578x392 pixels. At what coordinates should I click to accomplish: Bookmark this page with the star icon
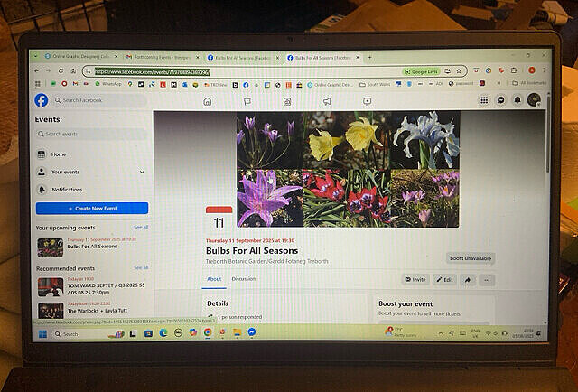tap(459, 71)
